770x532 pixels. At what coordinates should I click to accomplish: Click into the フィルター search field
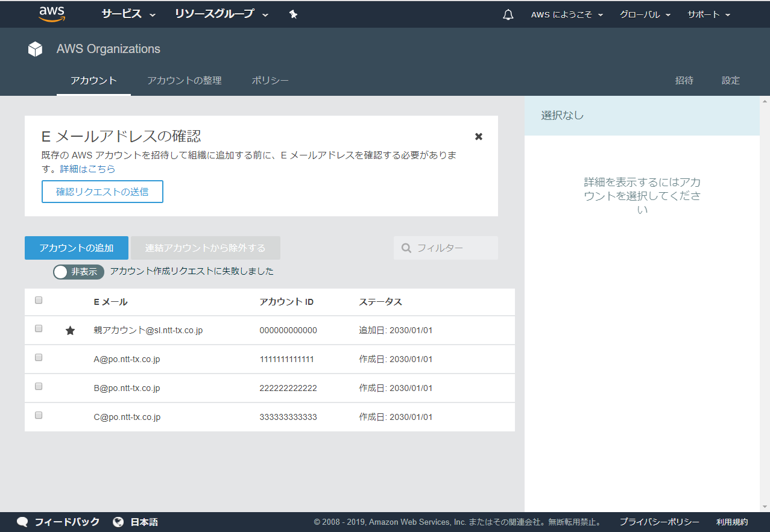(x=446, y=248)
